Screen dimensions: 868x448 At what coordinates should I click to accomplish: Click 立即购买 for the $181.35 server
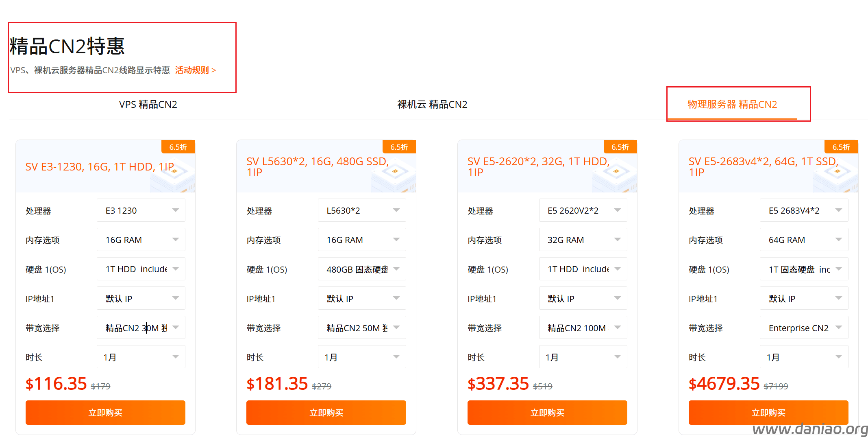click(326, 413)
